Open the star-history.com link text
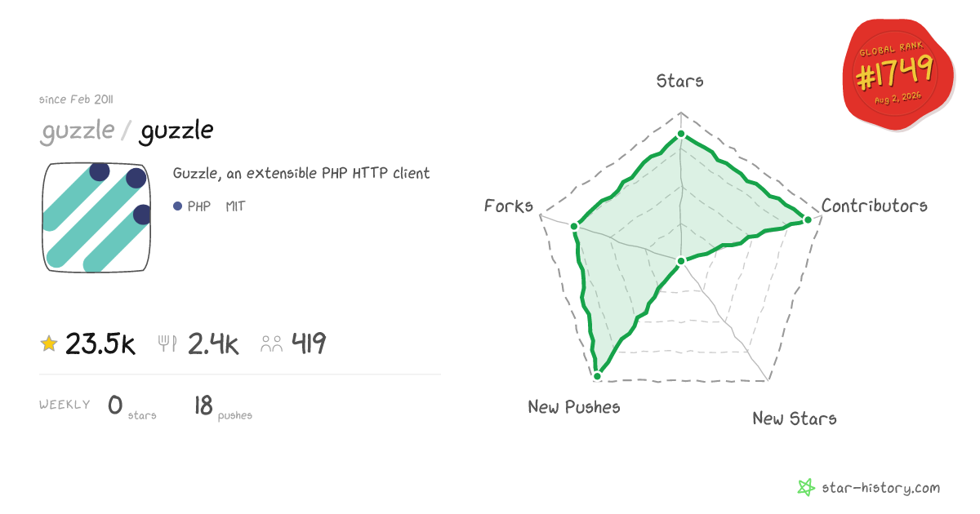The width and height of the screenshot is (980, 514). click(881, 488)
